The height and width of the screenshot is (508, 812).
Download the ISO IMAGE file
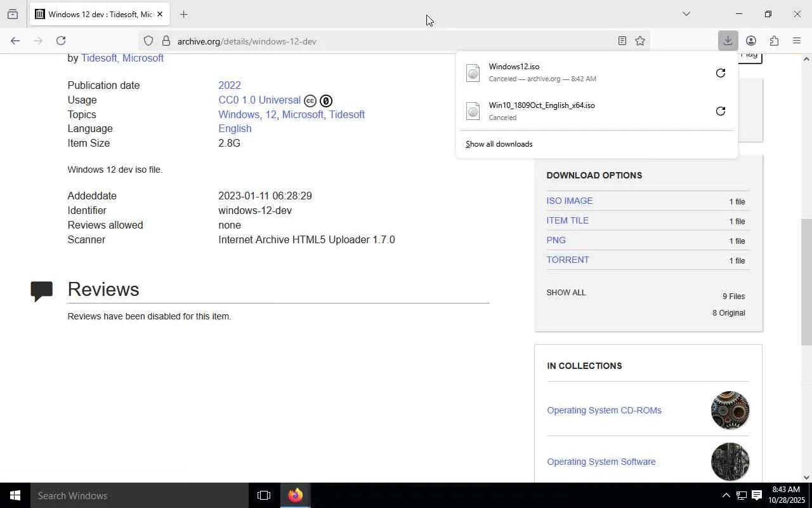[x=570, y=201]
